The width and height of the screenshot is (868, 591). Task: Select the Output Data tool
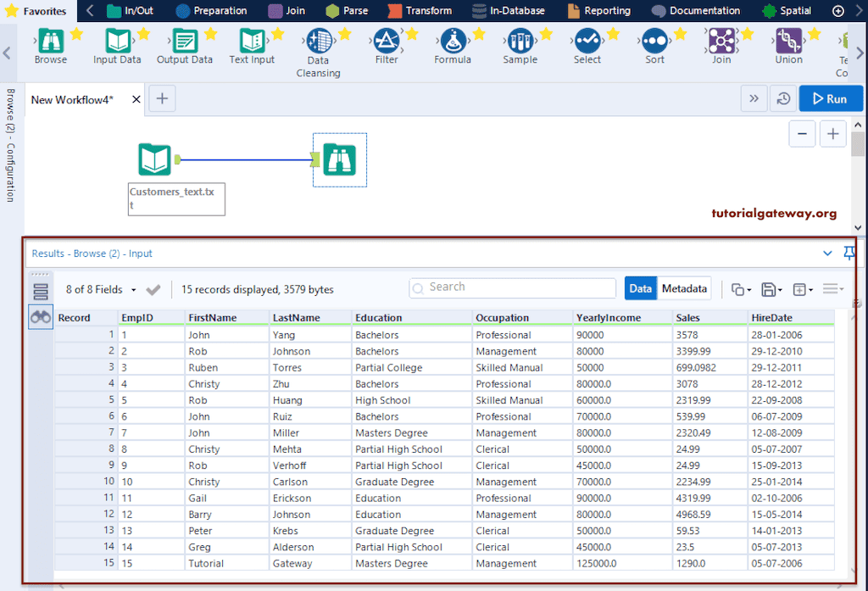(185, 42)
